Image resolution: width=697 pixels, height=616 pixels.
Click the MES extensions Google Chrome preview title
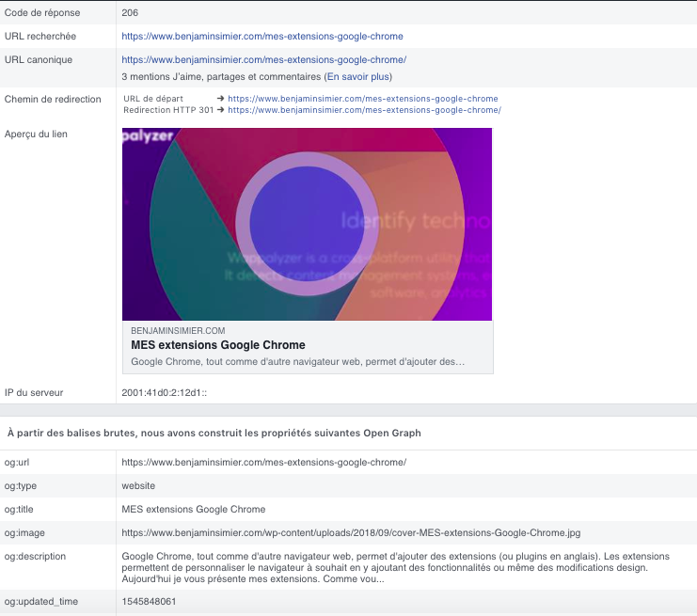coord(218,345)
